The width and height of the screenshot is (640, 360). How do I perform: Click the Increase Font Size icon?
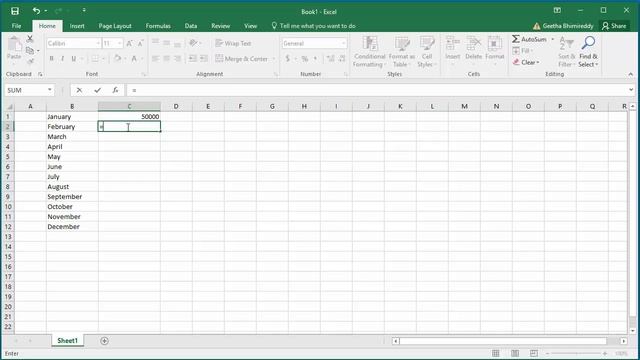pyautogui.click(x=129, y=43)
